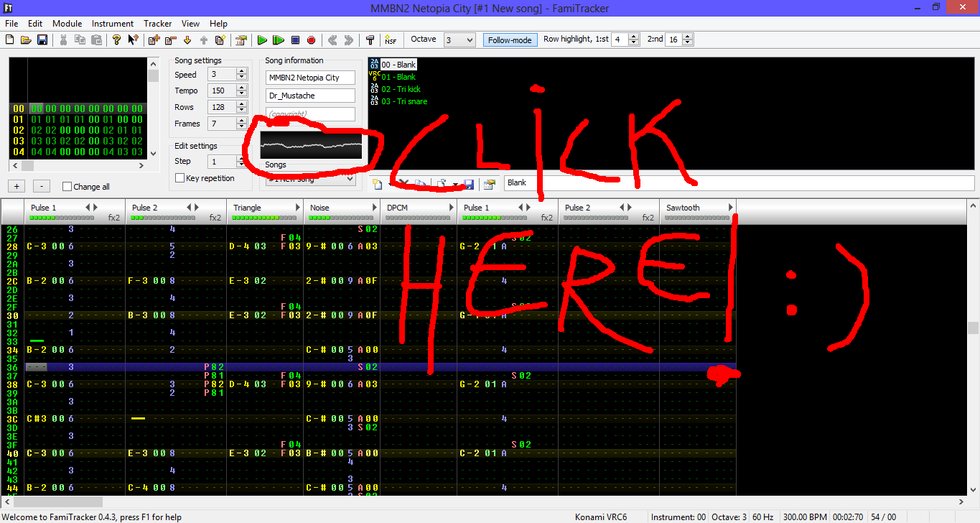Click the Module properties toolbar icon
The height and width of the screenshot is (523, 980).
(241, 40)
